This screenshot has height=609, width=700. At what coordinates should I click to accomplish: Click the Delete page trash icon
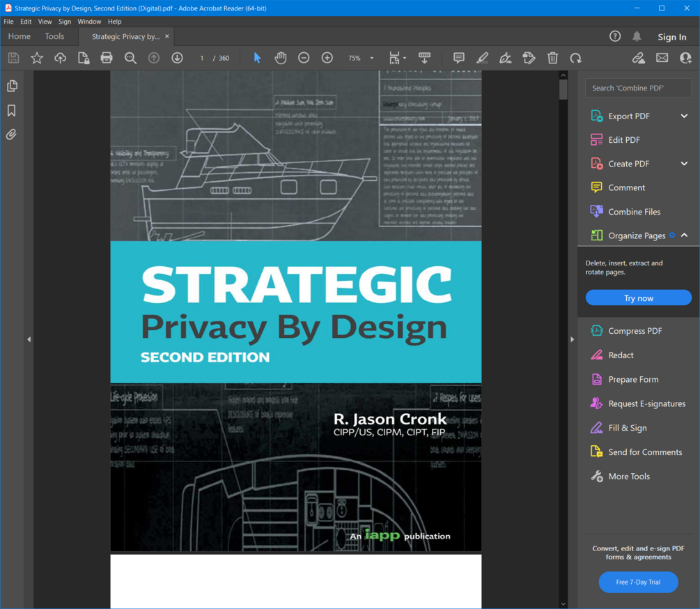pyautogui.click(x=552, y=58)
